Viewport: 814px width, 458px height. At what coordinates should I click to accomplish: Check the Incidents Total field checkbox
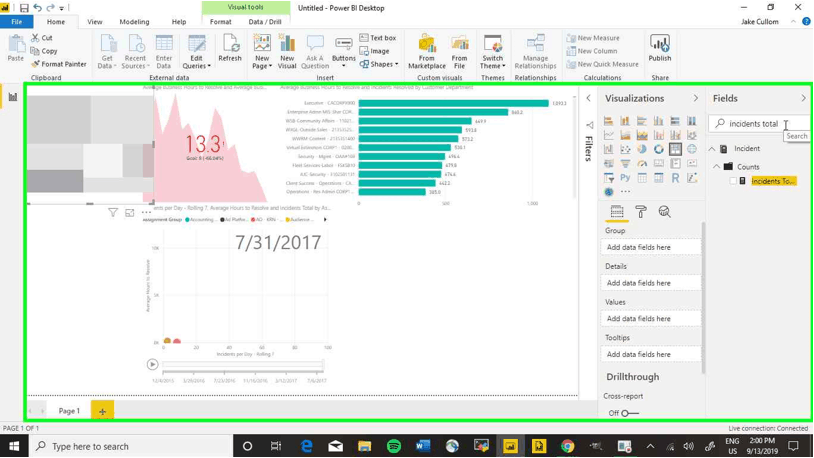[x=732, y=181]
